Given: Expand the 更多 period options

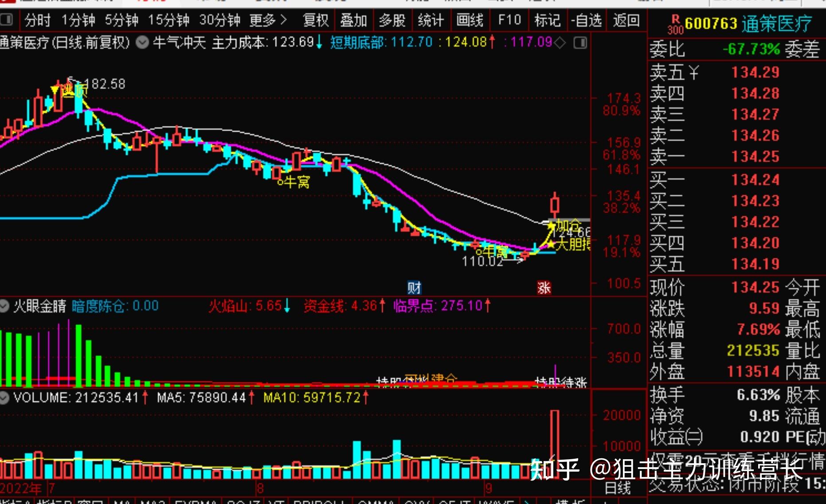Looking at the screenshot, I should pyautogui.click(x=268, y=20).
